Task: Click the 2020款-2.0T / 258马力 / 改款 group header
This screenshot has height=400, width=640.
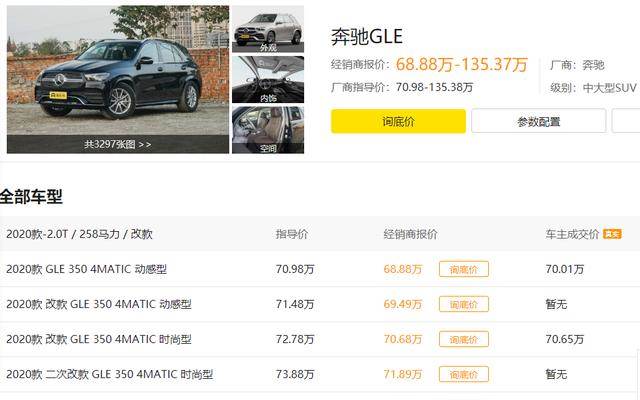Action: [x=79, y=234]
